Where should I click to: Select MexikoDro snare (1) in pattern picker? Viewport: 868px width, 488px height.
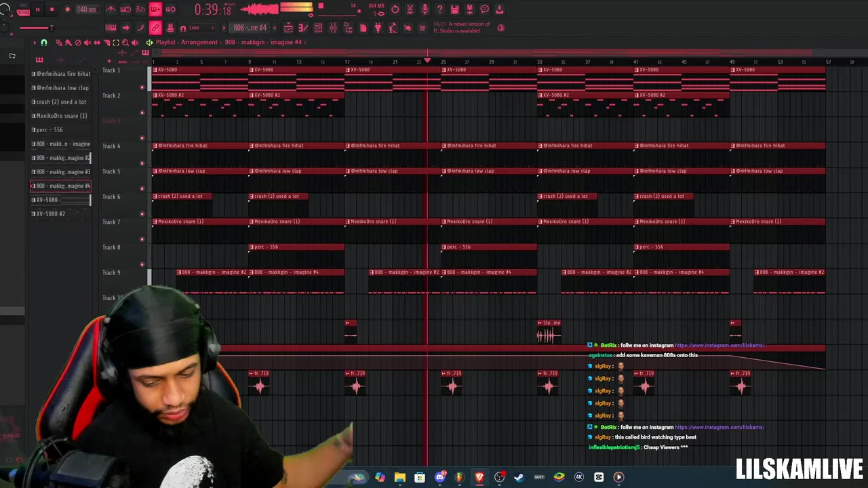pos(61,116)
